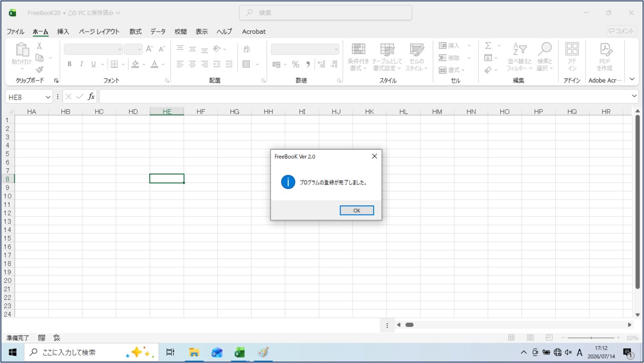The width and height of the screenshot is (644, 363).
Task: Click the insert function fx icon
Action: 91,97
